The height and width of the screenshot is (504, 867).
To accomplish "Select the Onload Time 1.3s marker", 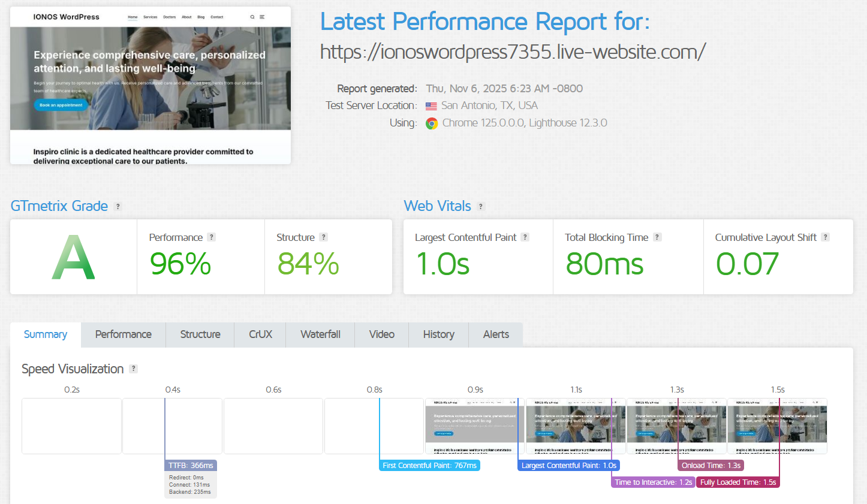I will tap(711, 466).
